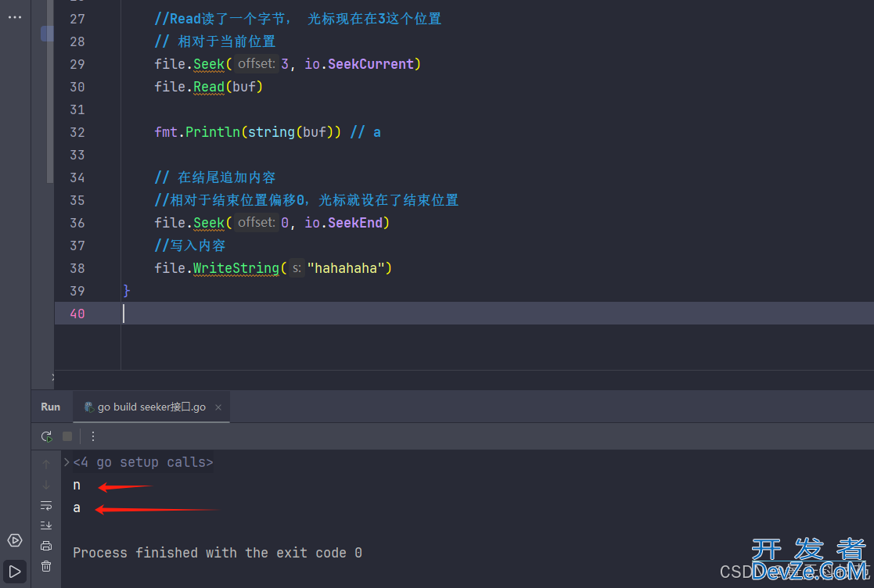Click file.Read(buf) on line 30
This screenshot has height=588, width=874.
pos(208,88)
